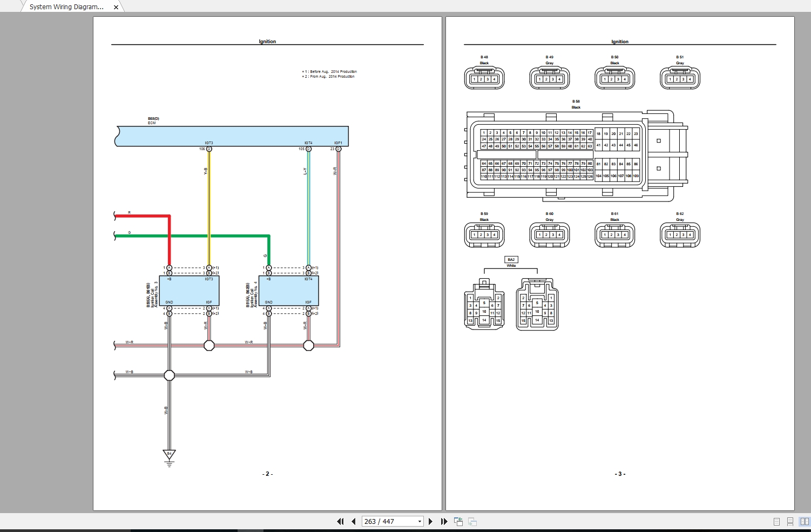The width and height of the screenshot is (811, 532).
Task: Click the B4 ground symbol
Action: coord(169,457)
